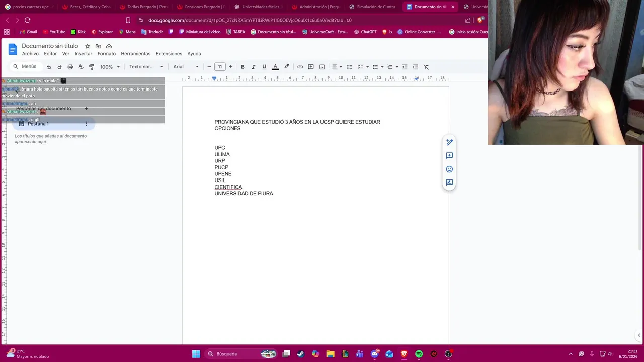Toggle italic formatting
The width and height of the screenshot is (644, 362).
pyautogui.click(x=253, y=67)
